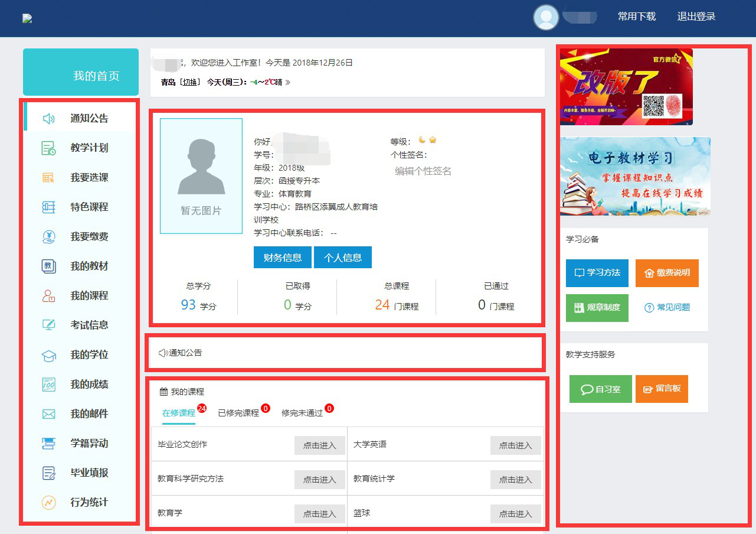Open 教学计划 via its sidebar icon

49,148
